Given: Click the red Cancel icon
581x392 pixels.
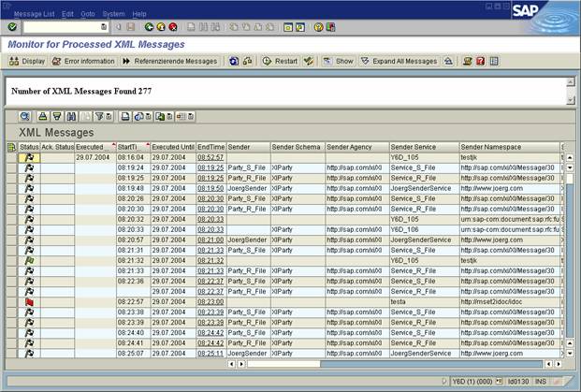Looking at the screenshot, I should pyautogui.click(x=173, y=27).
